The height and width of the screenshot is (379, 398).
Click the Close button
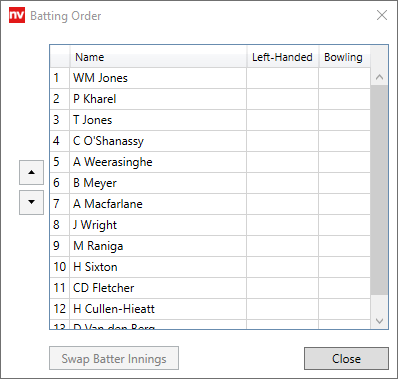(x=346, y=359)
